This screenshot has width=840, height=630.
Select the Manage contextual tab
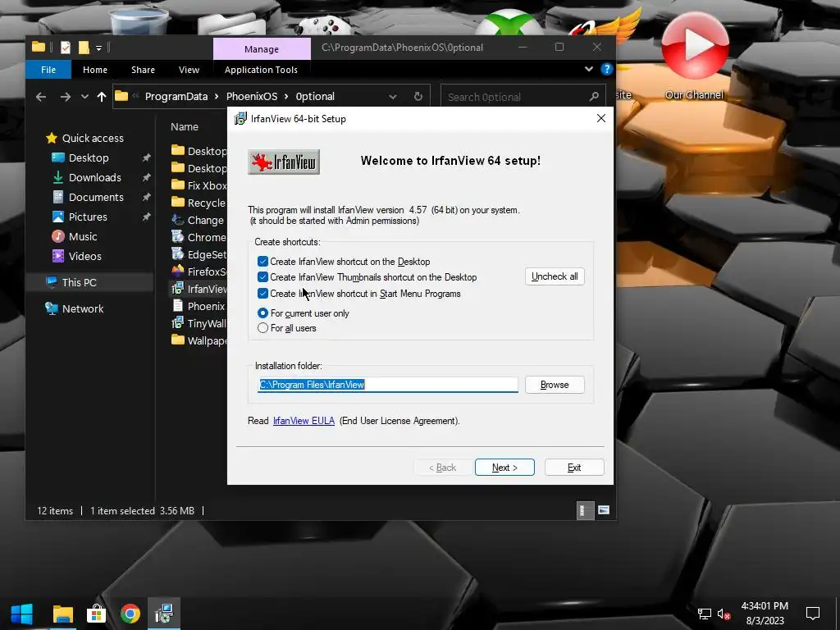[x=262, y=48]
